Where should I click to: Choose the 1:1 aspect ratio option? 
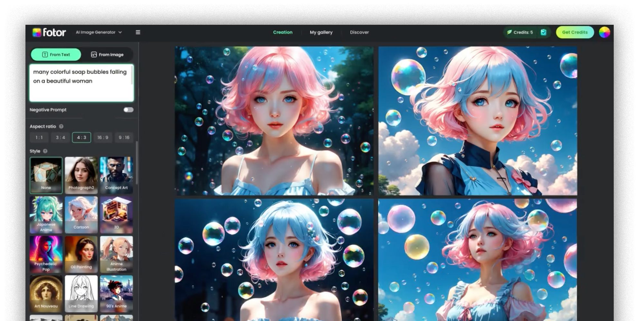click(39, 137)
